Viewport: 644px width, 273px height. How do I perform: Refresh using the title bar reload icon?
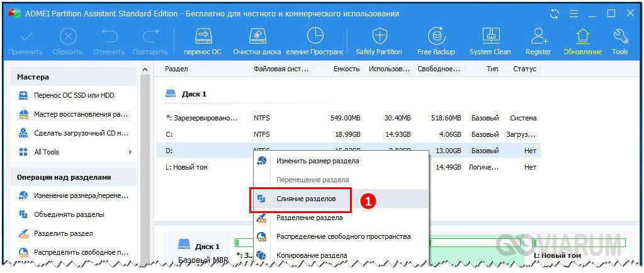(554, 13)
